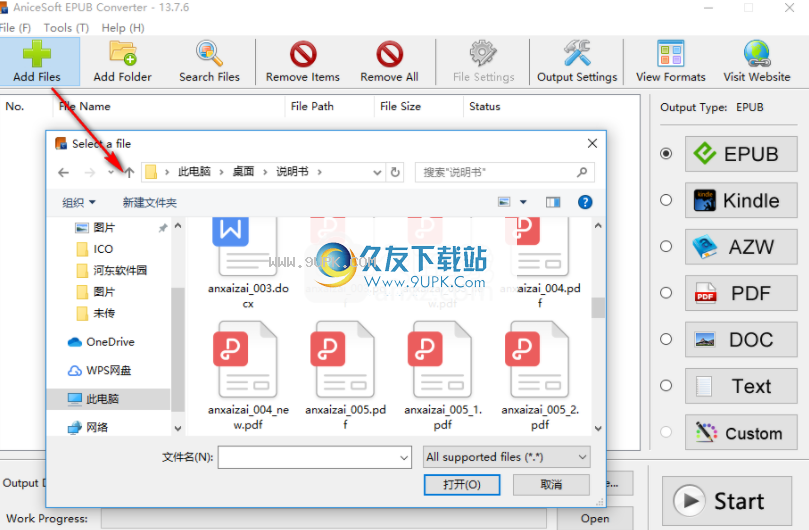The image size is (809, 530).
Task: Select file anxaizai_005.pdf
Action: 345,376
